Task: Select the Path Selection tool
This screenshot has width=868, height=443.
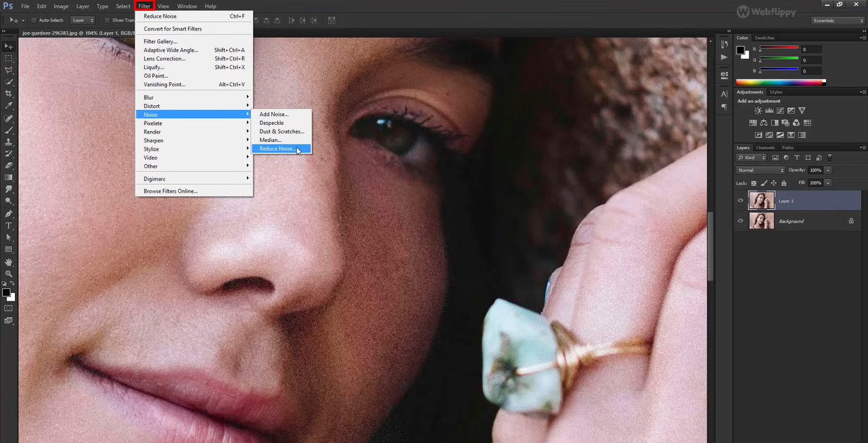Action: click(8, 237)
